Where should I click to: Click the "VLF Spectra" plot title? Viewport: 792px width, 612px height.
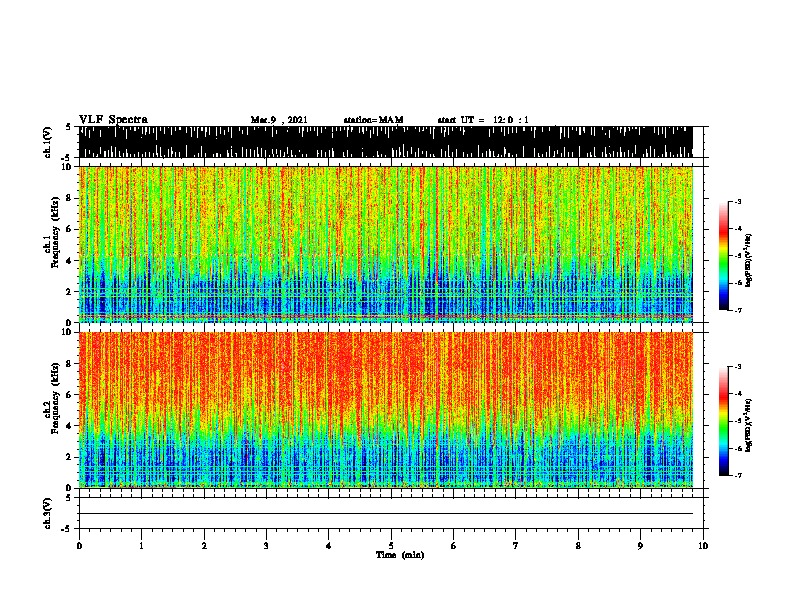113,120
